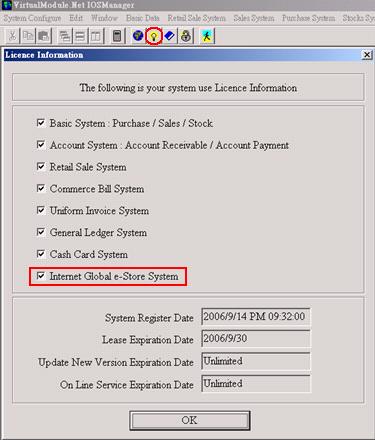This screenshot has width=375, height=440.
Task: Toggle General Ledger System checkbox
Action: 41,232
